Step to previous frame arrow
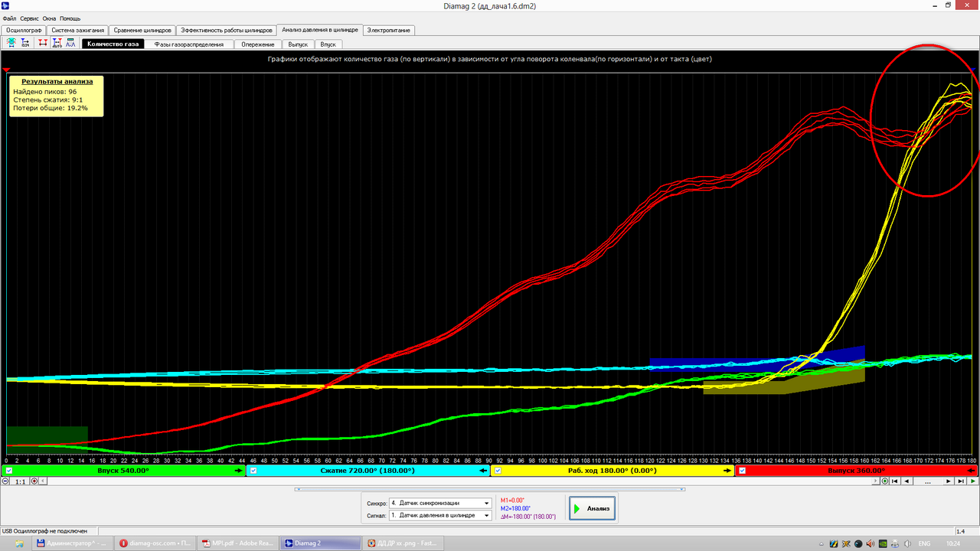The width and height of the screenshot is (980, 551). click(x=906, y=481)
